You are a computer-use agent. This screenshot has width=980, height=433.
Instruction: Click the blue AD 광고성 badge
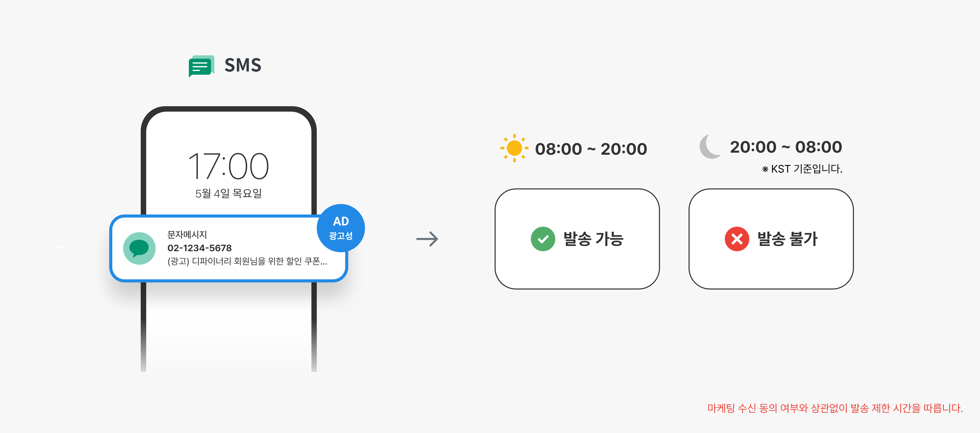coord(340,228)
